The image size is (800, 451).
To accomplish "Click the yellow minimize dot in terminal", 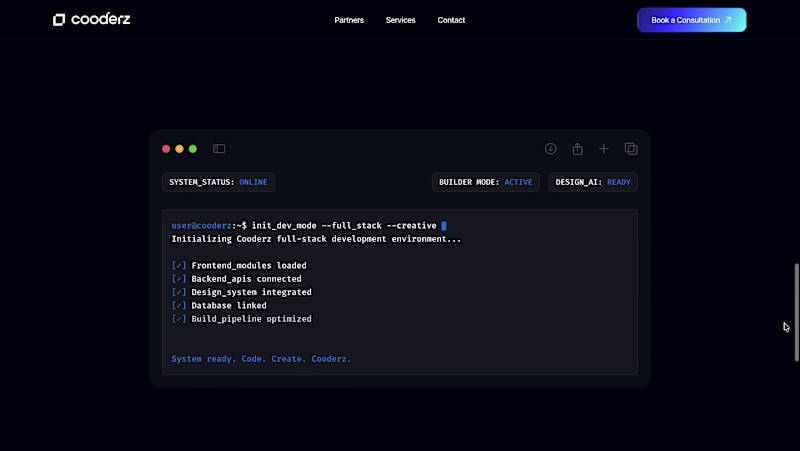I will pos(179,149).
